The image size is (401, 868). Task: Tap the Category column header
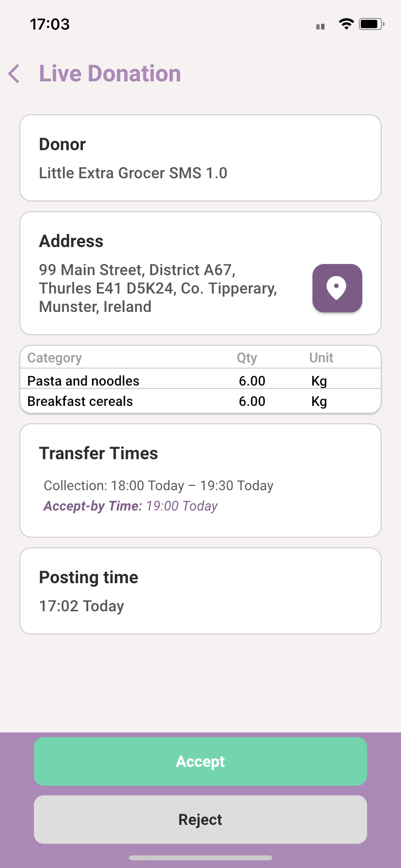click(x=55, y=357)
